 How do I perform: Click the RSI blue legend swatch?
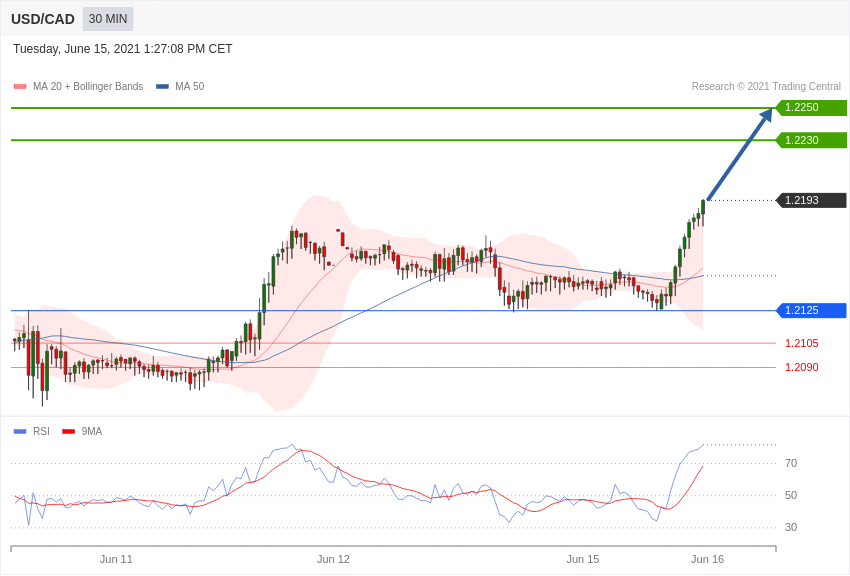click(x=20, y=432)
